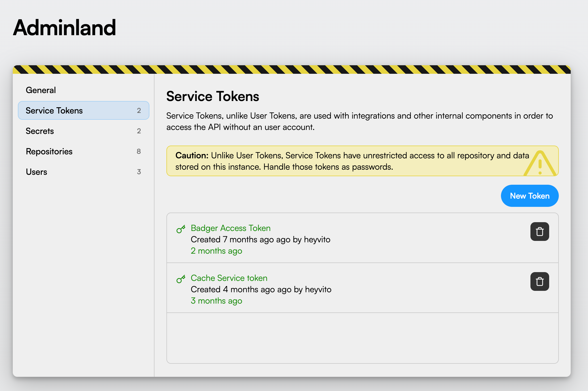Viewport: 588px width, 391px height.
Task: Click 'Created 7 months ago ago by heyvito'
Action: click(x=261, y=239)
